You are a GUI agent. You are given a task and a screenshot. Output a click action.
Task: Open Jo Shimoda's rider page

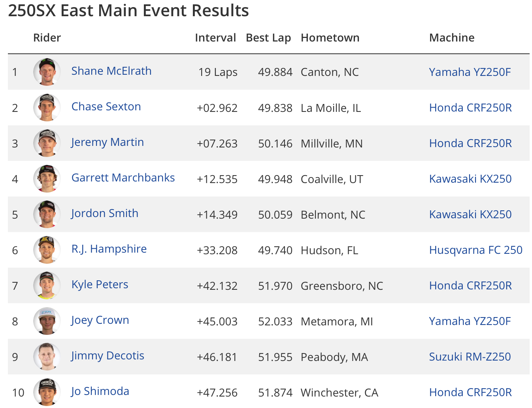[100, 391]
